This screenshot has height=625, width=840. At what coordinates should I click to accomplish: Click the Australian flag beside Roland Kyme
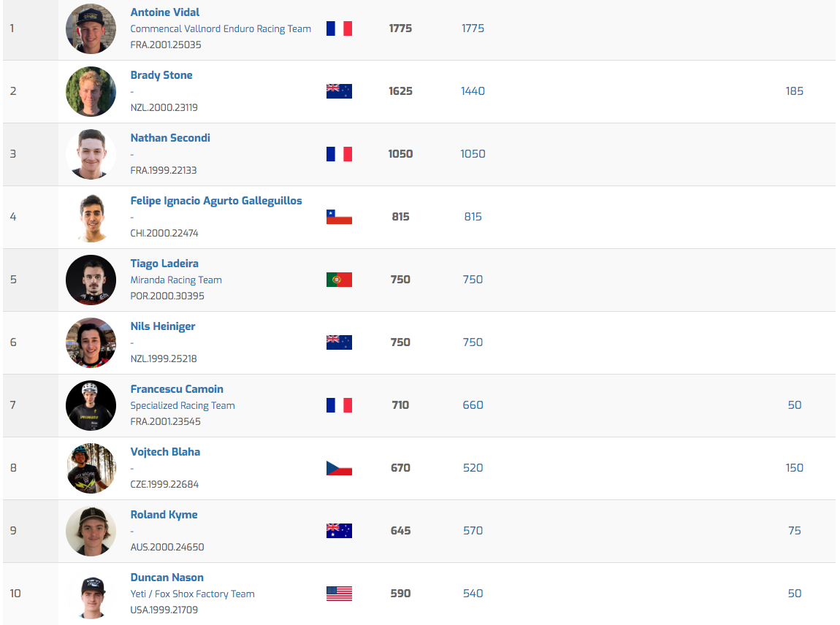[339, 531]
